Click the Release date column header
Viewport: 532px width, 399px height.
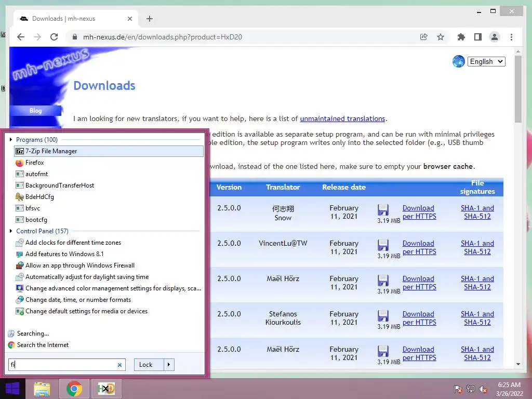[x=344, y=187]
